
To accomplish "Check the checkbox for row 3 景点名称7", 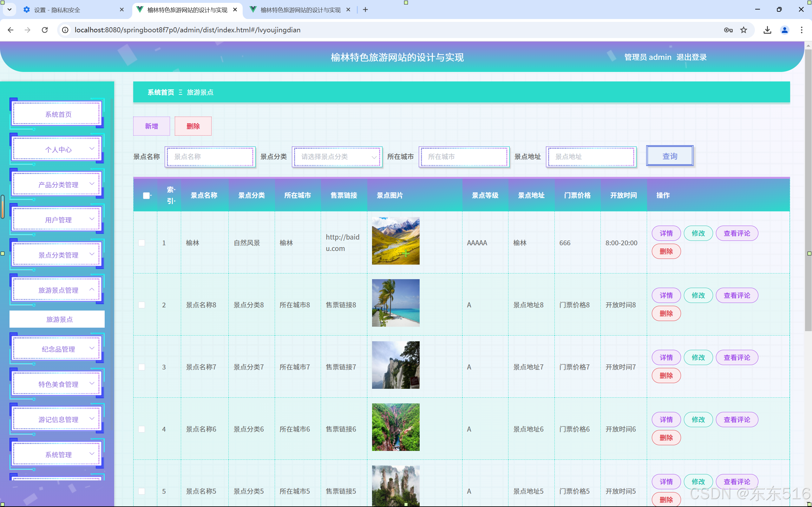I will click(x=141, y=367).
